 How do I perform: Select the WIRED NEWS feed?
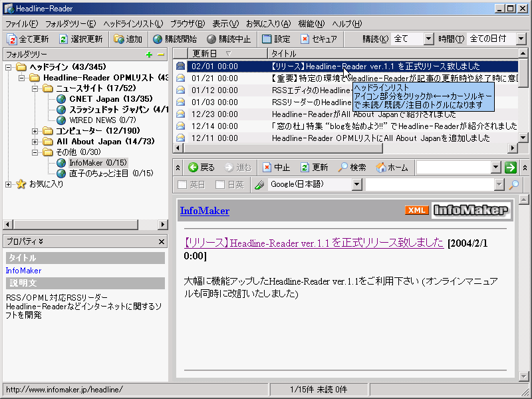102,120
